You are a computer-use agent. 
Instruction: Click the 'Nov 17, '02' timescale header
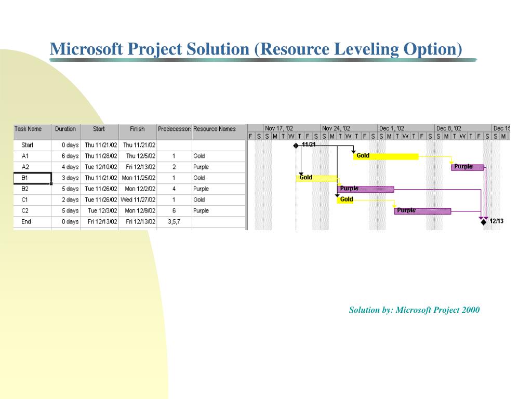[292, 128]
